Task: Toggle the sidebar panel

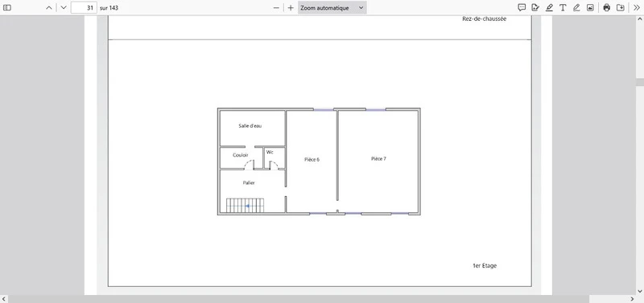Action: tap(7, 8)
